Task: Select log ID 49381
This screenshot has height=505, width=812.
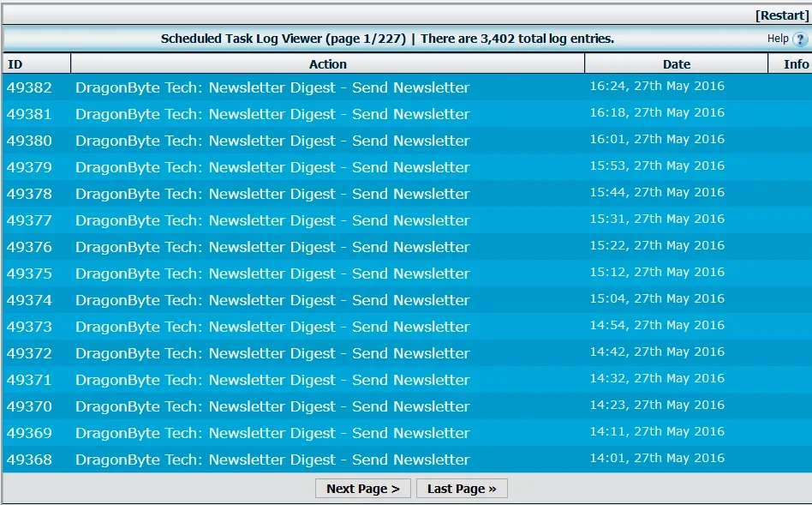Action: click(x=29, y=114)
